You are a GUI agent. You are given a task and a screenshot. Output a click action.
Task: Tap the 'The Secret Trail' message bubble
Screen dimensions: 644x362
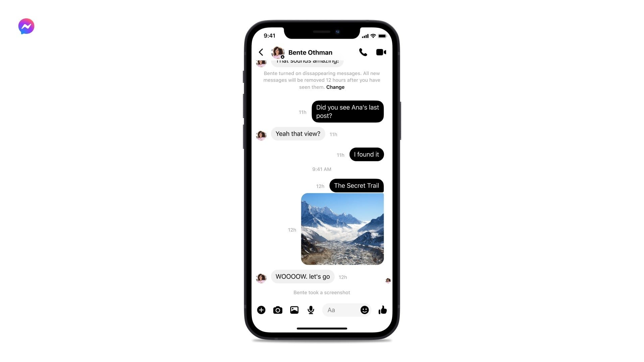pyautogui.click(x=356, y=185)
